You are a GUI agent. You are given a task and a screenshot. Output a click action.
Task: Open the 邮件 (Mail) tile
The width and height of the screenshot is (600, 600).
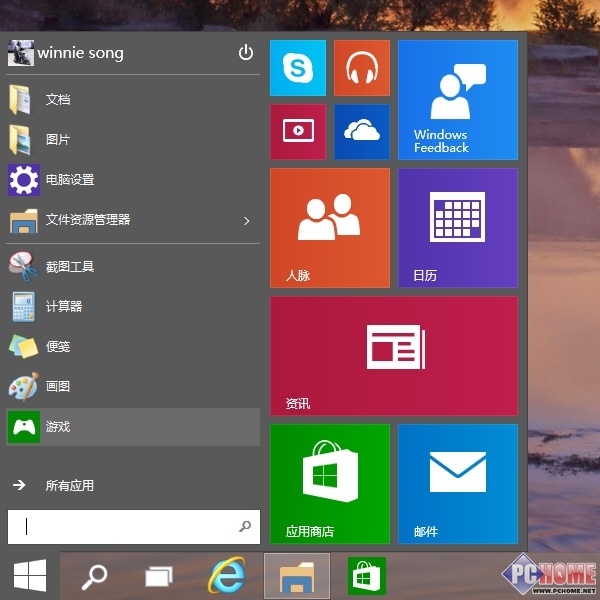pyautogui.click(x=457, y=483)
